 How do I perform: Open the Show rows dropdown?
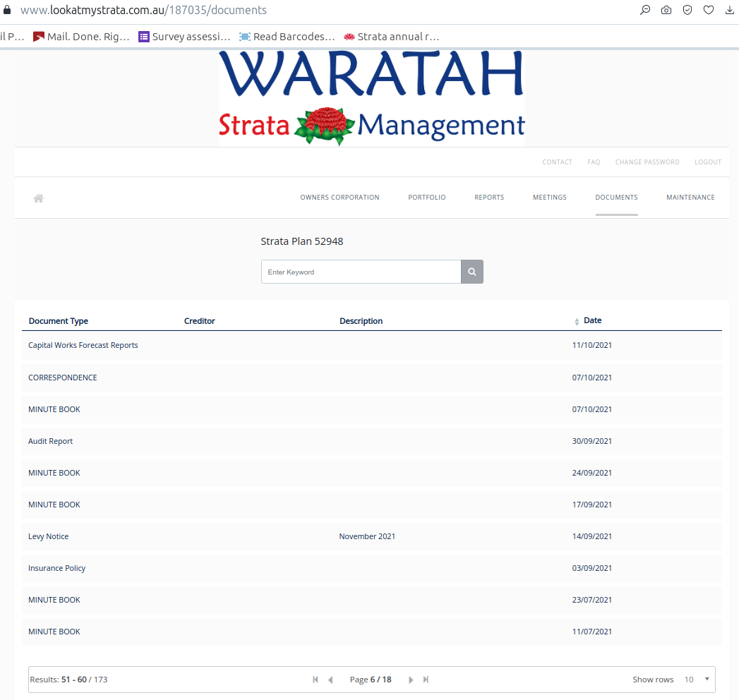click(697, 680)
